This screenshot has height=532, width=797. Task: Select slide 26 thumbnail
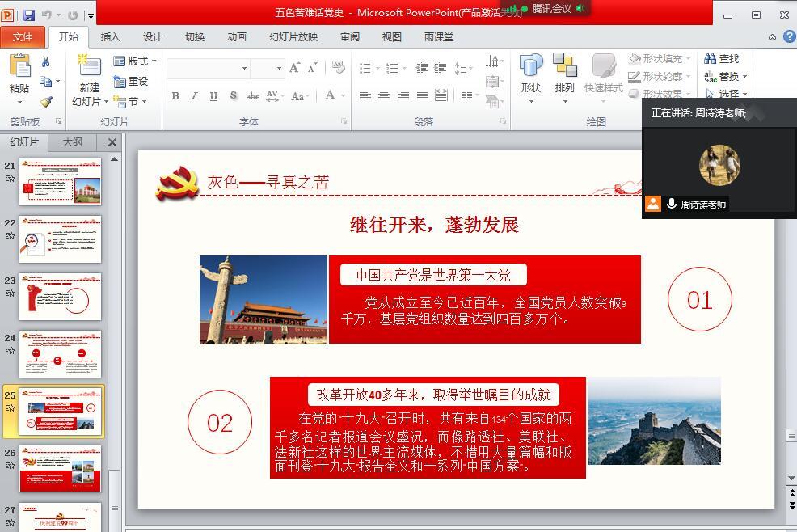click(x=61, y=469)
